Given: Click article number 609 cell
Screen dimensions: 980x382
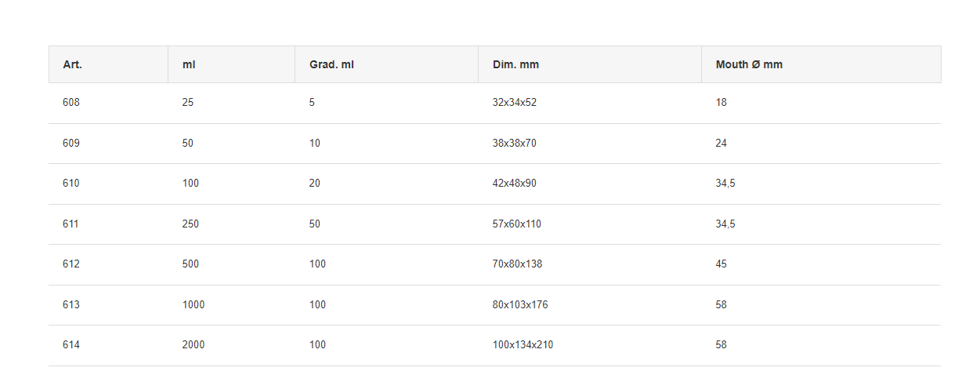Looking at the screenshot, I should (x=71, y=144).
